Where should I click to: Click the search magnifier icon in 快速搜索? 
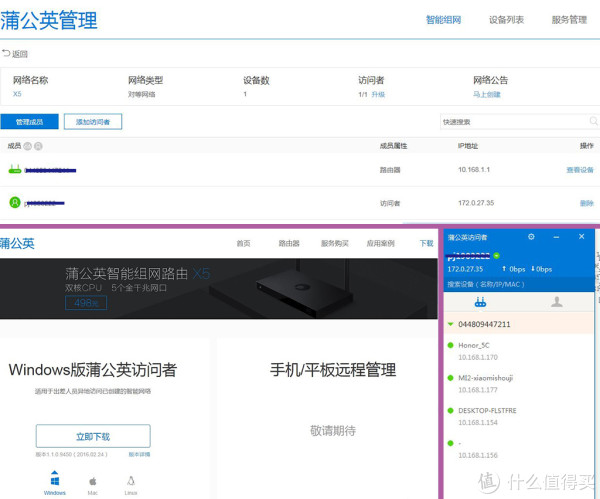tap(593, 121)
